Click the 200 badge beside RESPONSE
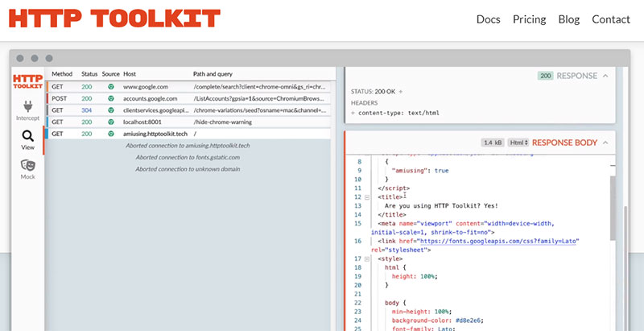644x331 pixels. pyautogui.click(x=546, y=76)
